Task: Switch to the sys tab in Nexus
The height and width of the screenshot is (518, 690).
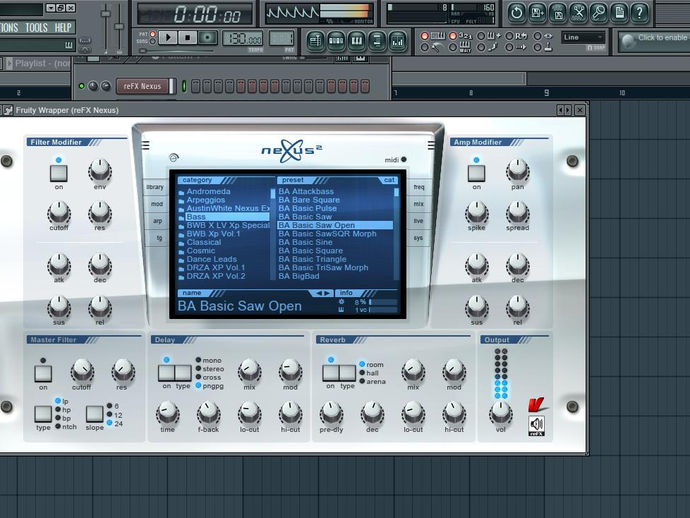Action: (x=418, y=238)
